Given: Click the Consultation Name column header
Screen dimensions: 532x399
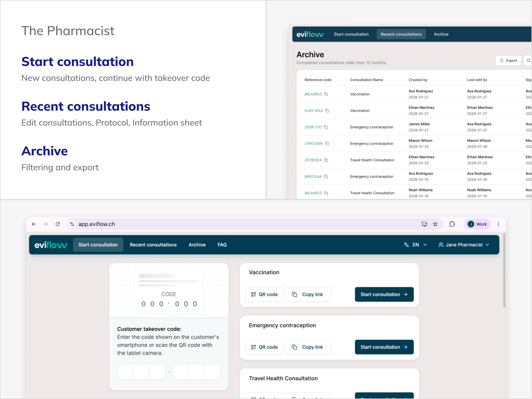Looking at the screenshot, I should pyautogui.click(x=367, y=80).
